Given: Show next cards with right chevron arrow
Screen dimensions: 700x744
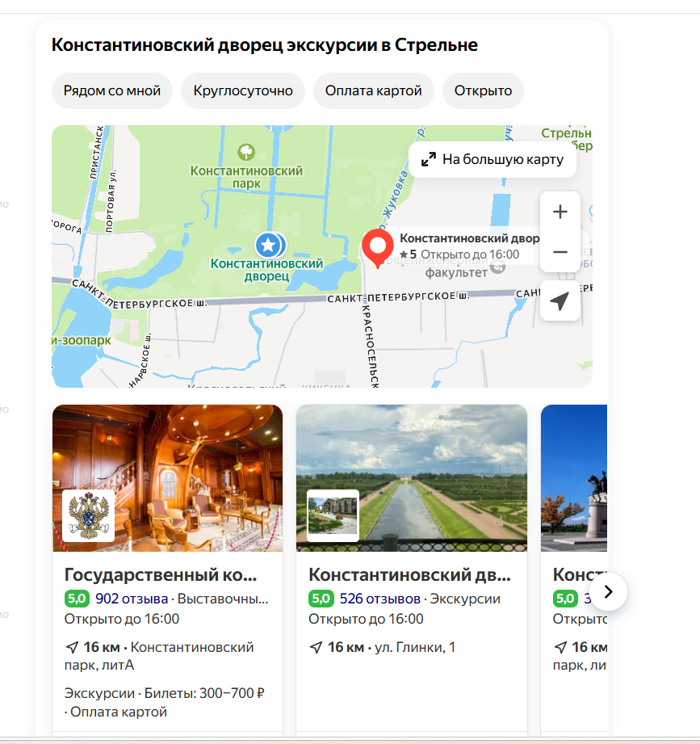Looking at the screenshot, I should (x=609, y=592).
